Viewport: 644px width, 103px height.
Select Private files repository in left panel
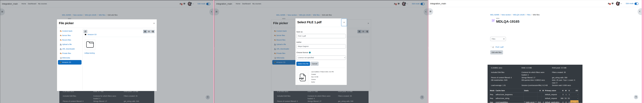[x=67, y=53]
